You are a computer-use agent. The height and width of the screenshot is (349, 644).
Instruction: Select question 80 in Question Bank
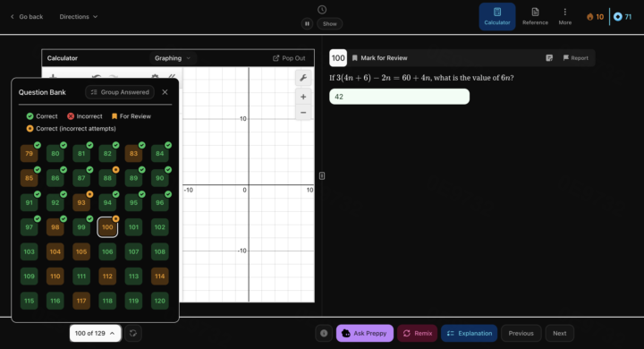pos(55,153)
